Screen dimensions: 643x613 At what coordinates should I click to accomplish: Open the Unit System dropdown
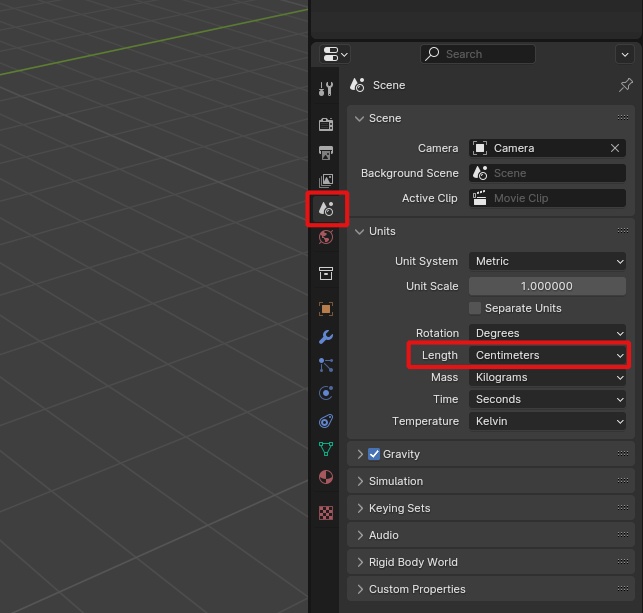[x=548, y=261]
